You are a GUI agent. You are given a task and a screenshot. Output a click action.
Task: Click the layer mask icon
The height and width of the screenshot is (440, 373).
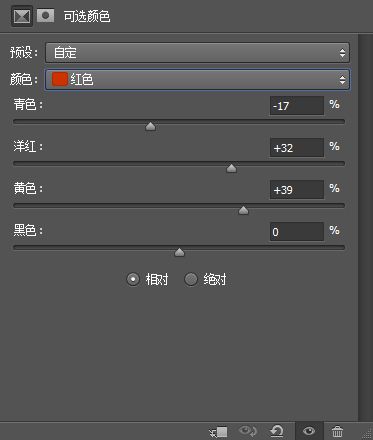point(45,15)
